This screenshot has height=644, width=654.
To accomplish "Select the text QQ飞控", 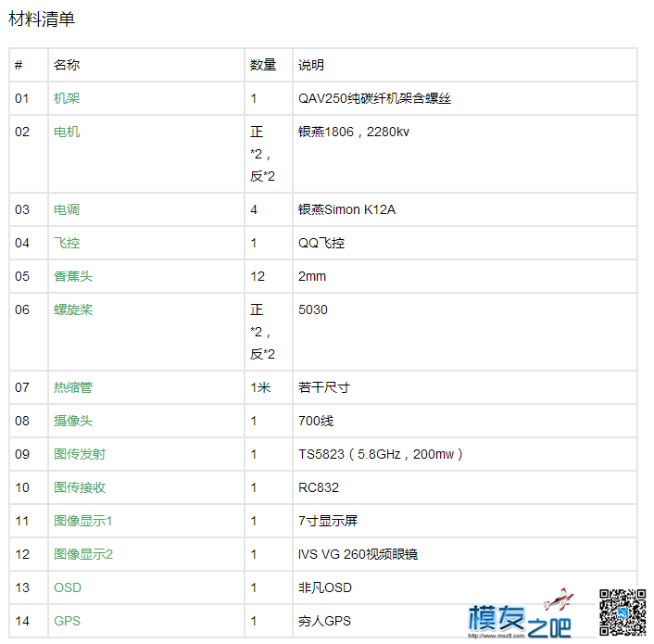I will coord(321,243).
